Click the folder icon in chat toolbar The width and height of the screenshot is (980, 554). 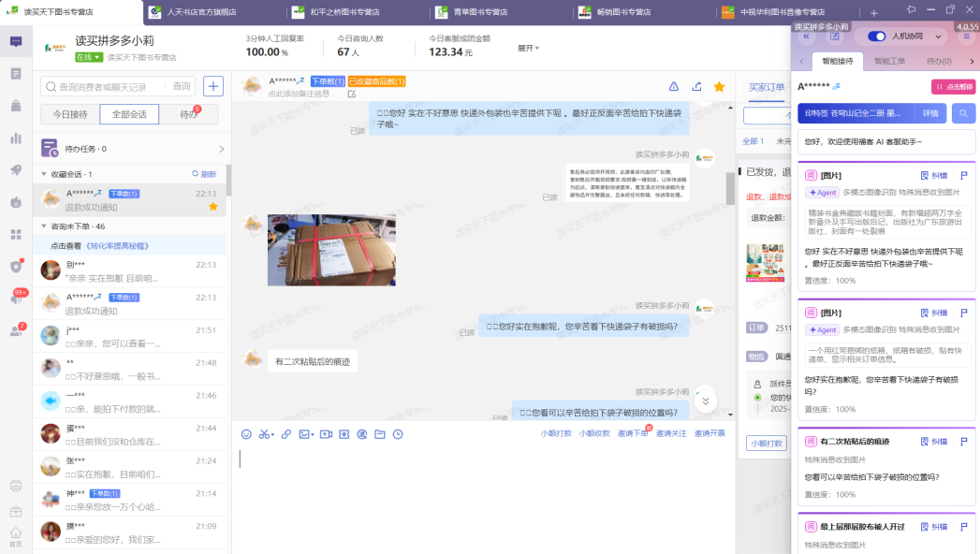[x=379, y=434]
